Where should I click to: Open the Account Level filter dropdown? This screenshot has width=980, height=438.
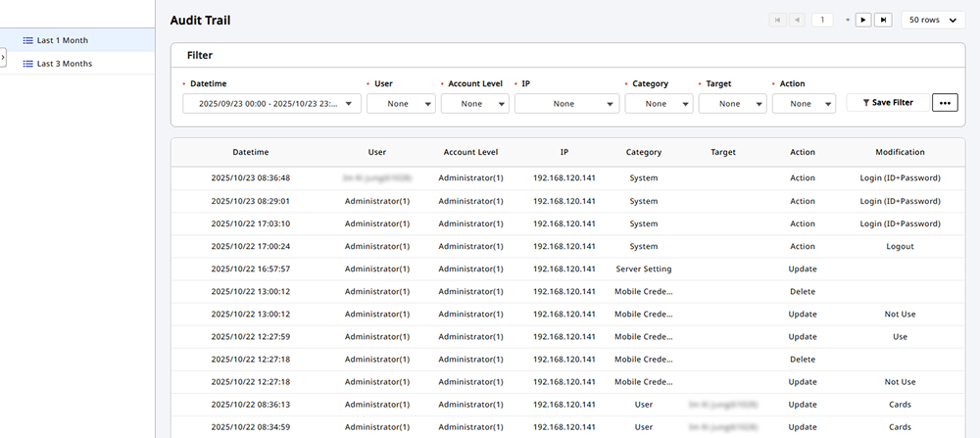point(474,104)
